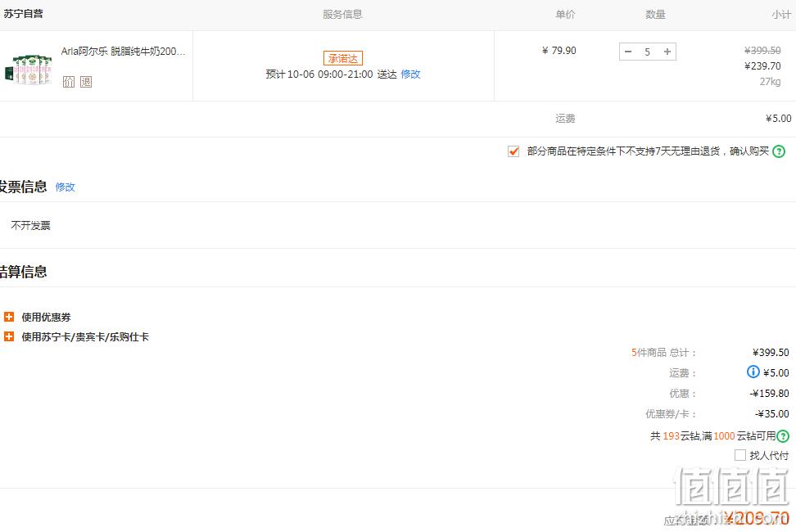Click the green help icon beside 云钻可用
The height and width of the screenshot is (532, 796).
pos(784,435)
